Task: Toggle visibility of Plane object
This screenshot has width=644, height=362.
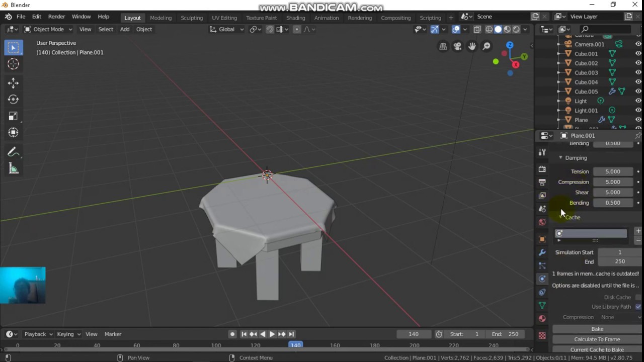Action: click(638, 120)
